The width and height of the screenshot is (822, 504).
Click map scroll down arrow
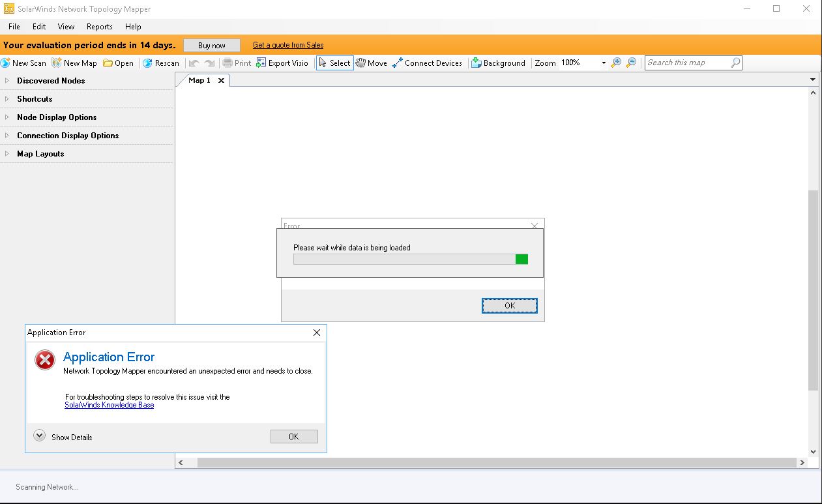point(813,451)
